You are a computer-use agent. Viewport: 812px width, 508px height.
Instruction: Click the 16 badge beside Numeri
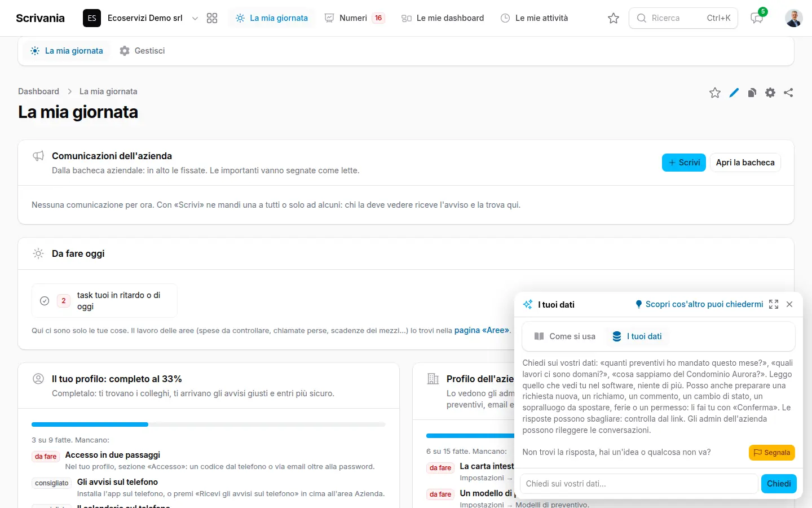click(378, 18)
